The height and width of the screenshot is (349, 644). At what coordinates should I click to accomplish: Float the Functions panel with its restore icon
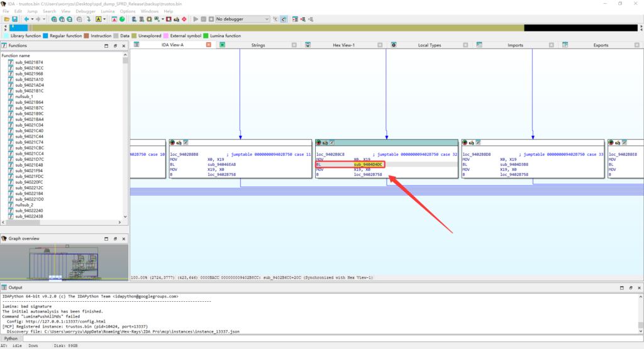(x=115, y=45)
